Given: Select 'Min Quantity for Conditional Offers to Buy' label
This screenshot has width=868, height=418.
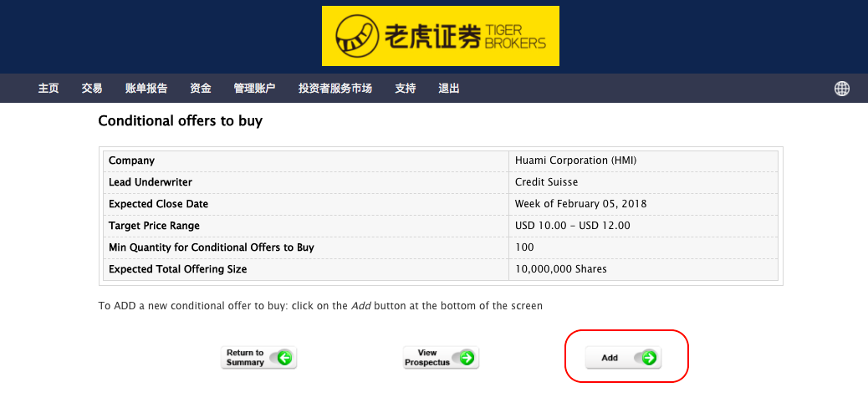Looking at the screenshot, I should tap(212, 247).
